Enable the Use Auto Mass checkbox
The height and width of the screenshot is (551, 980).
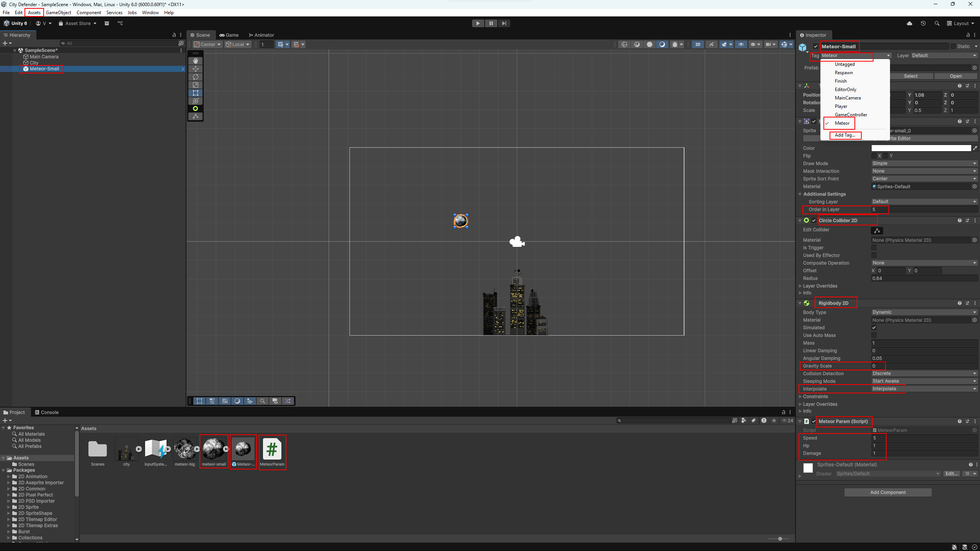[874, 335]
